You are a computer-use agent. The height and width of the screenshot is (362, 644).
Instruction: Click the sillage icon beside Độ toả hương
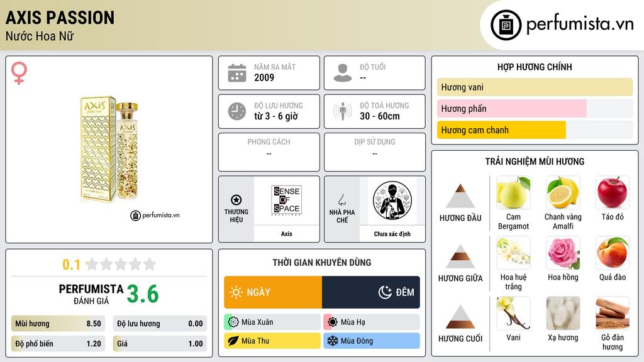tap(343, 111)
